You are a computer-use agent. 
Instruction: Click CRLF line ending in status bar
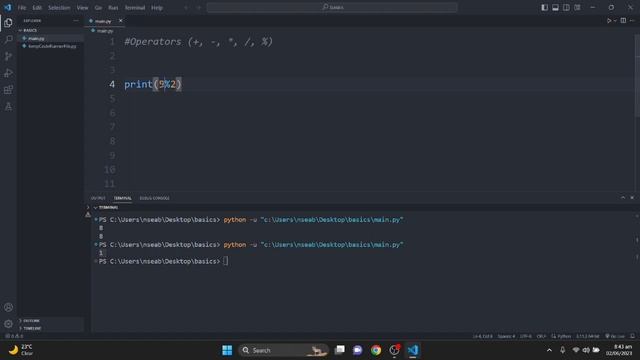541,336
